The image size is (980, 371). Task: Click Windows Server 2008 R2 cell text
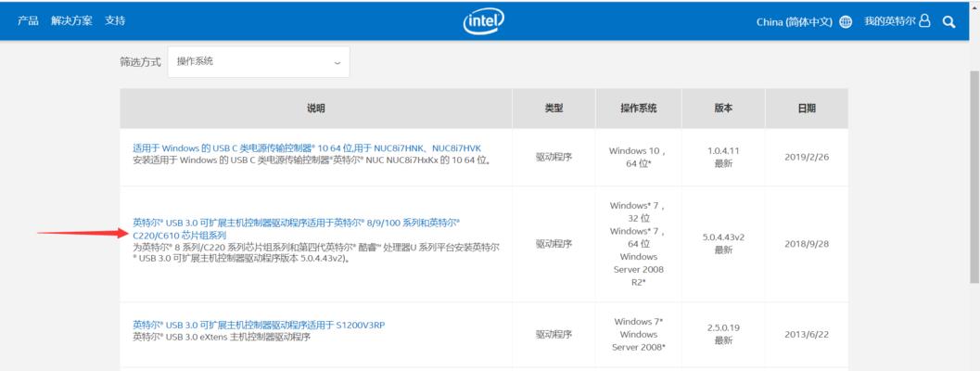click(x=639, y=269)
